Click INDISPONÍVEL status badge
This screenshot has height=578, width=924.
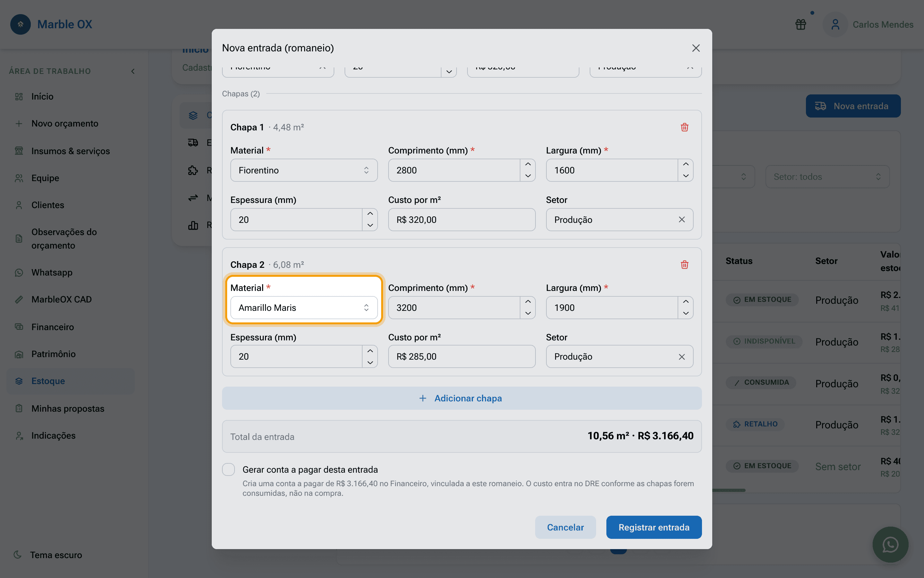pos(764,341)
